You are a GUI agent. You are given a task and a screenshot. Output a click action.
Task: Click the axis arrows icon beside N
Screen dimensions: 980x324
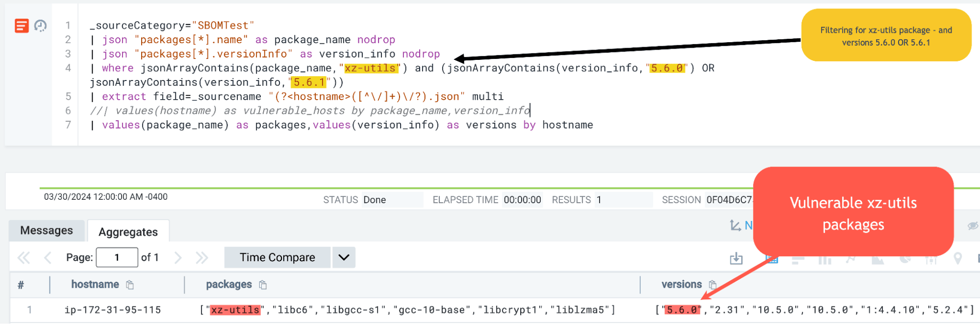pos(735,225)
